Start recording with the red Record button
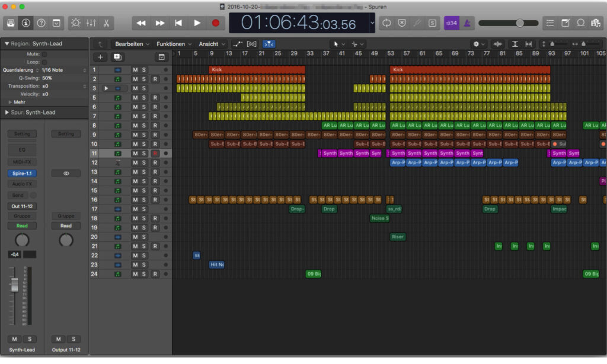The height and width of the screenshot is (364, 607). [x=216, y=23]
